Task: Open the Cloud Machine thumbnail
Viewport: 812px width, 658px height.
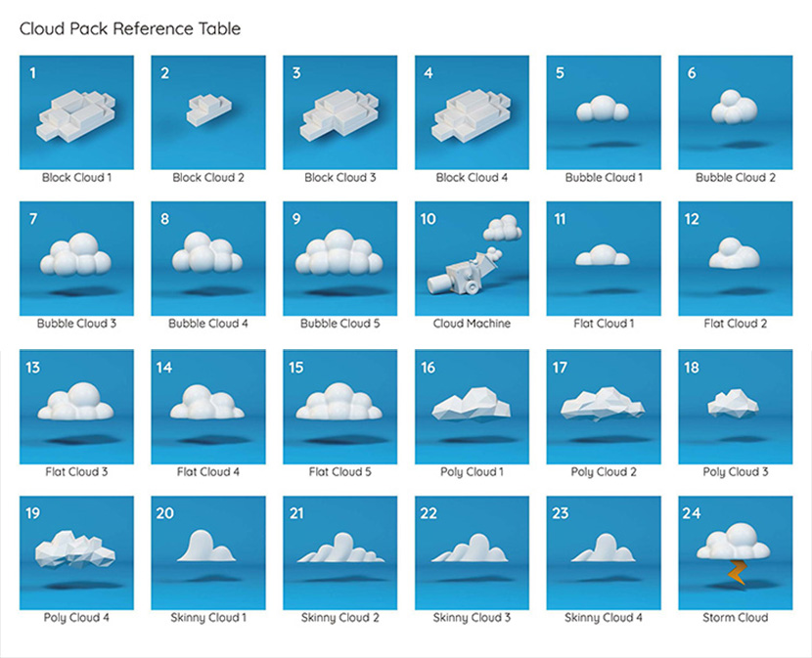Action: (x=472, y=258)
